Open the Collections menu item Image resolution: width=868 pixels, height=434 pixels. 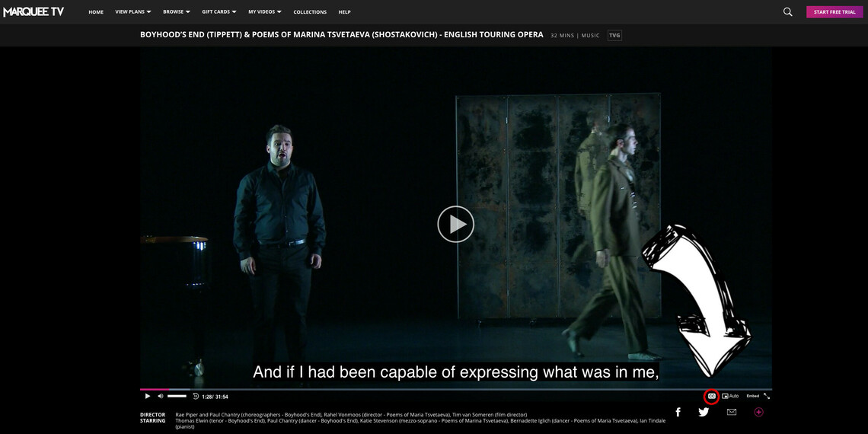click(x=310, y=12)
